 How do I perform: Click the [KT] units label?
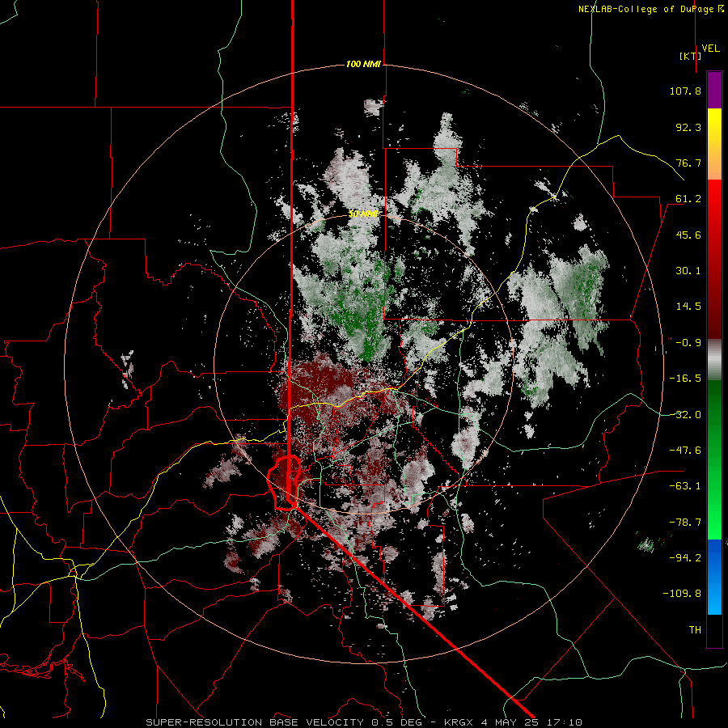tap(690, 56)
